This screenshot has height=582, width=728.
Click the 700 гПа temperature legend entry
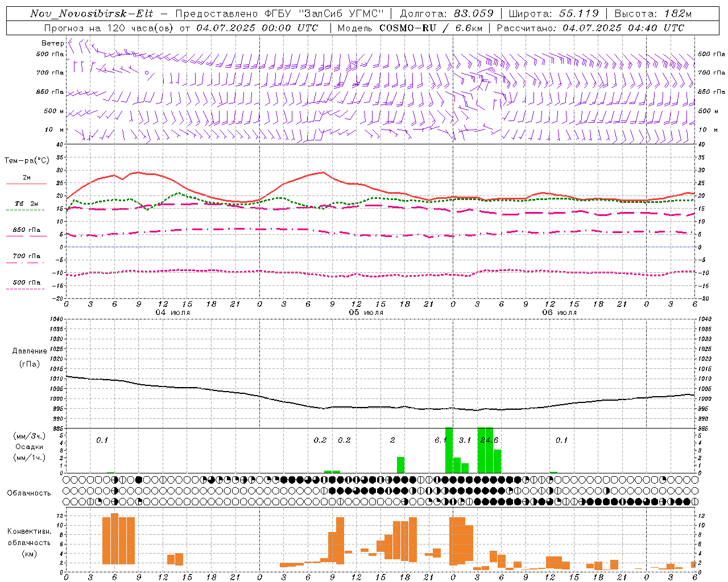coord(27,256)
